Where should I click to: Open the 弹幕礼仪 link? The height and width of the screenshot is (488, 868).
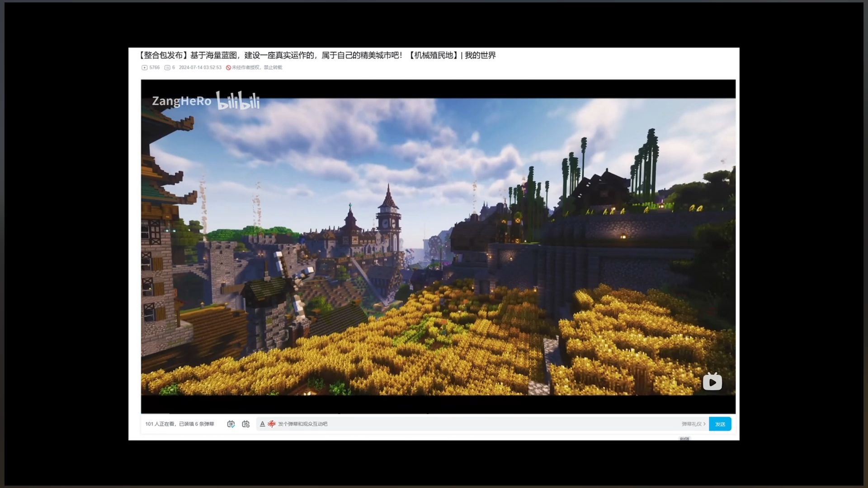(693, 424)
